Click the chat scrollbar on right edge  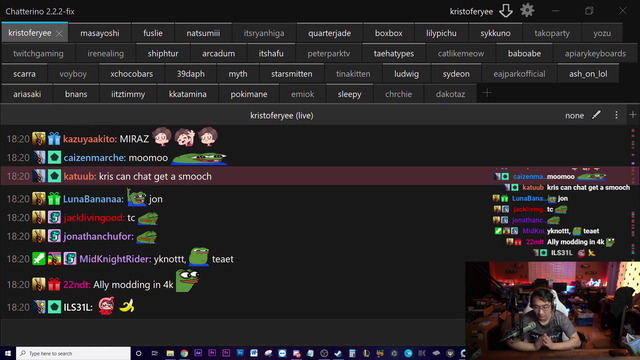(x=633, y=220)
